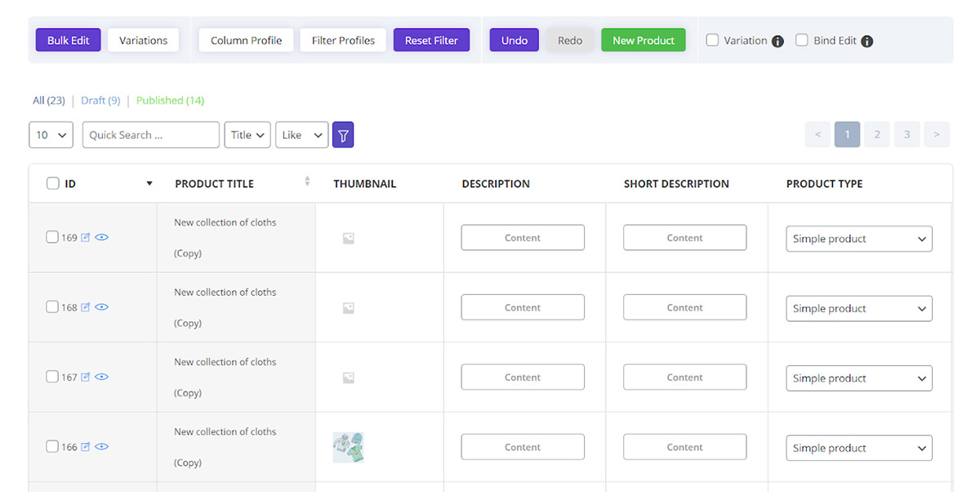Sort by Product Title column arrows
This screenshot has width=980, height=492.
pyautogui.click(x=307, y=181)
